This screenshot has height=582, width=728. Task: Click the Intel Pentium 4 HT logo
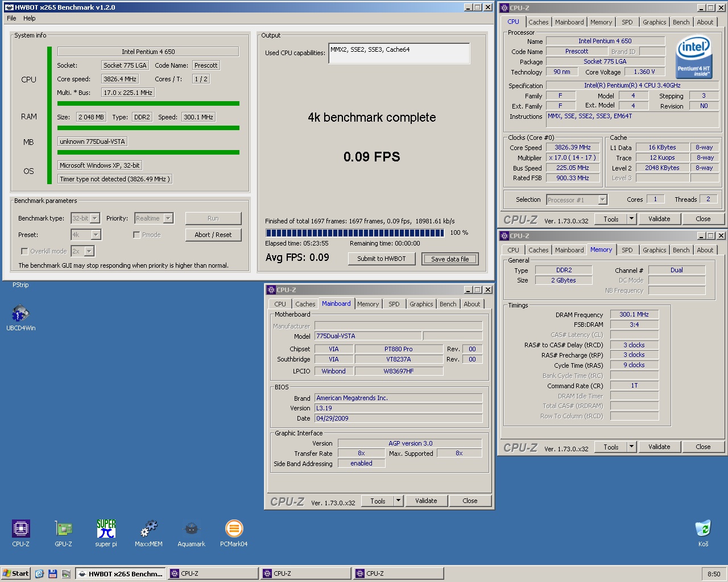[693, 58]
